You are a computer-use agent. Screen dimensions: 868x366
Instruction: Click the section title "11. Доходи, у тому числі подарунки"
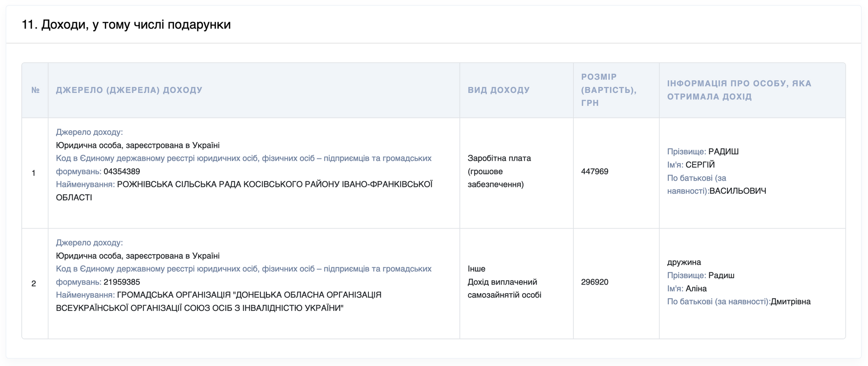pos(126,24)
